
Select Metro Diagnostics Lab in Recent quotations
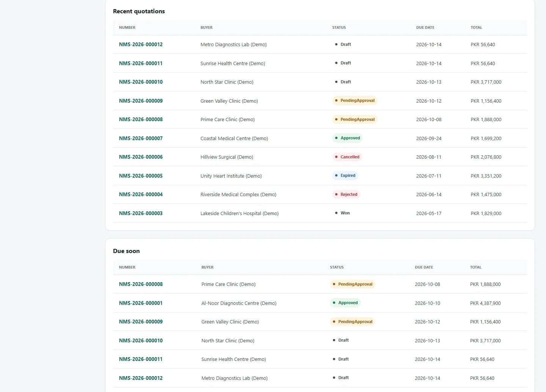[234, 44]
